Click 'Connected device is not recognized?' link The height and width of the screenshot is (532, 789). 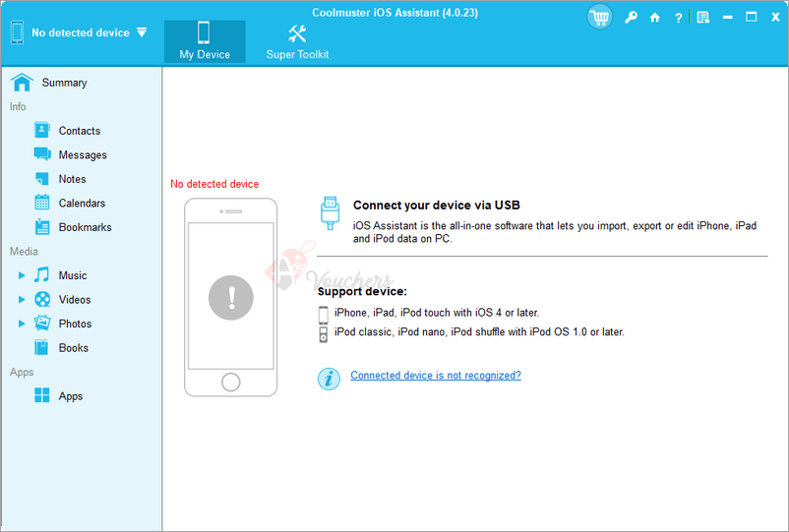[x=435, y=376]
